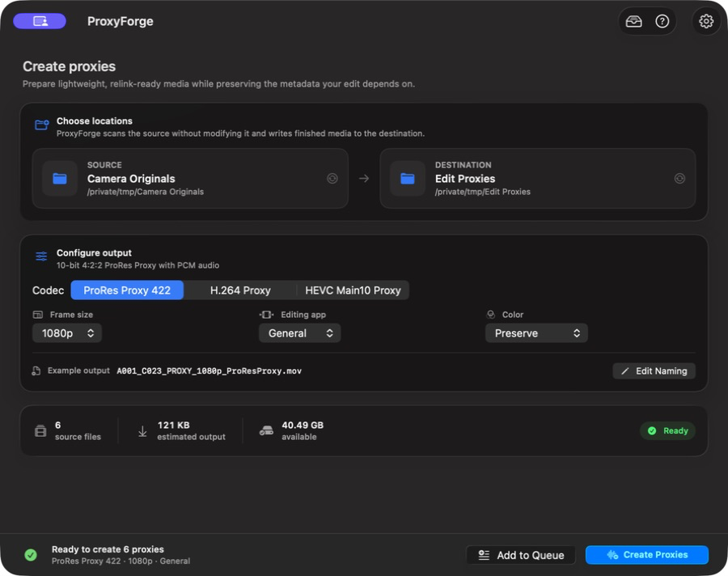Click the ProxyForge title text
This screenshot has height=576, width=728.
[x=121, y=21]
